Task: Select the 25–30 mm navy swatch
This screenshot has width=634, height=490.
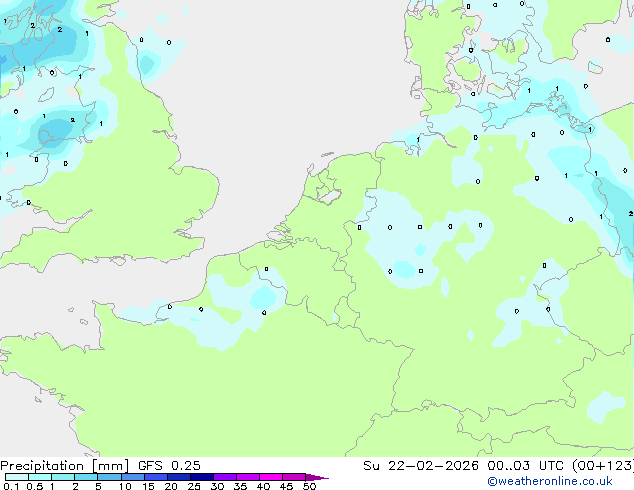Action: click(x=202, y=477)
